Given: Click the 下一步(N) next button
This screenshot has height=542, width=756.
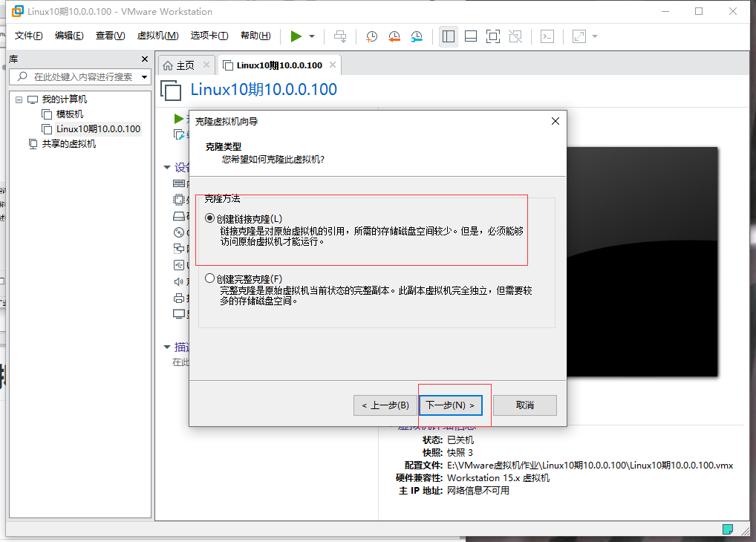Looking at the screenshot, I should pyautogui.click(x=451, y=405).
